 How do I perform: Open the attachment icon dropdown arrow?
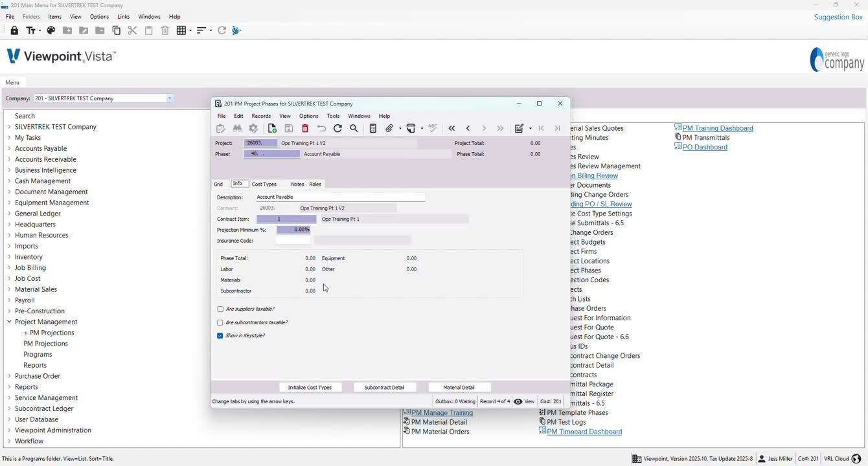pyautogui.click(x=400, y=128)
